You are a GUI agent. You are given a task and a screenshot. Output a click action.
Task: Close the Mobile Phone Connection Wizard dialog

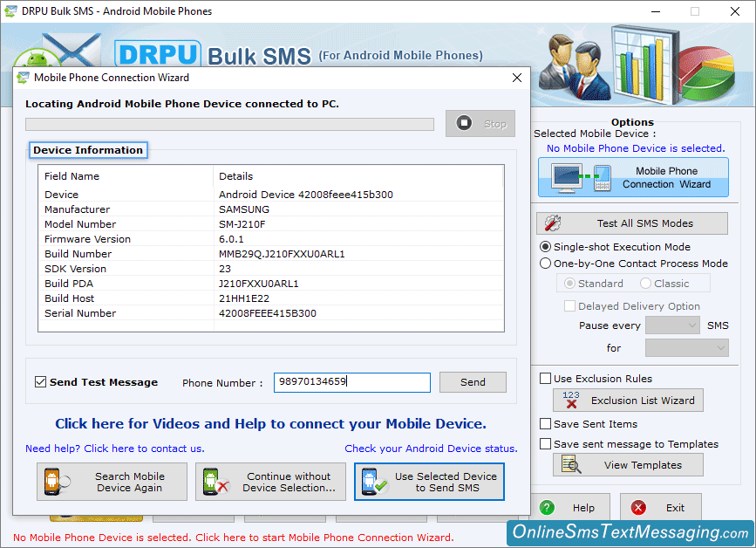pyautogui.click(x=517, y=78)
